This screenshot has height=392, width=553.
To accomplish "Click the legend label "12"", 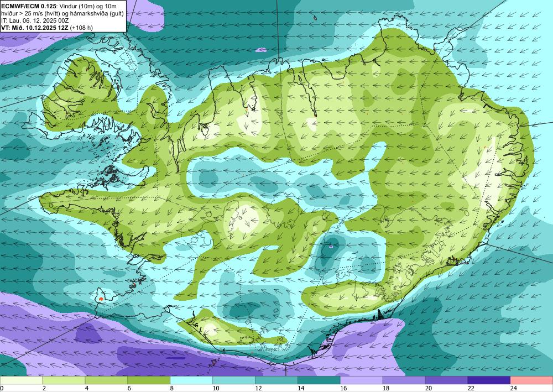I will click(x=258, y=388).
